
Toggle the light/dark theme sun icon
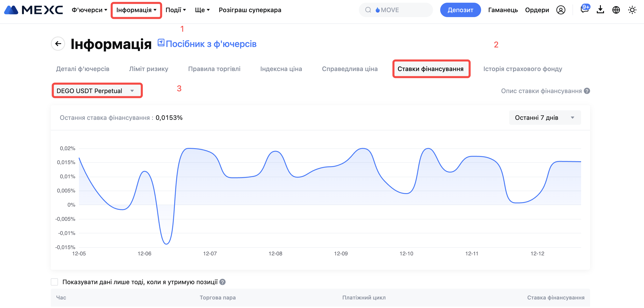(632, 10)
